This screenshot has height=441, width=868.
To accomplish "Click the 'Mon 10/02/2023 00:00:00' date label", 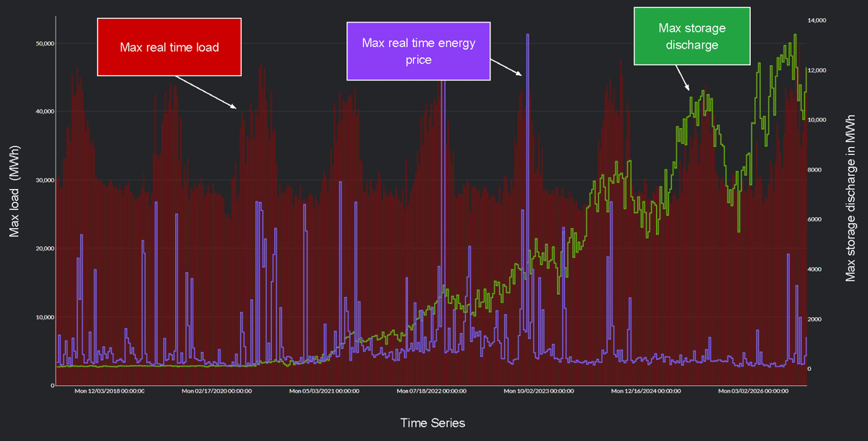I will [539, 391].
